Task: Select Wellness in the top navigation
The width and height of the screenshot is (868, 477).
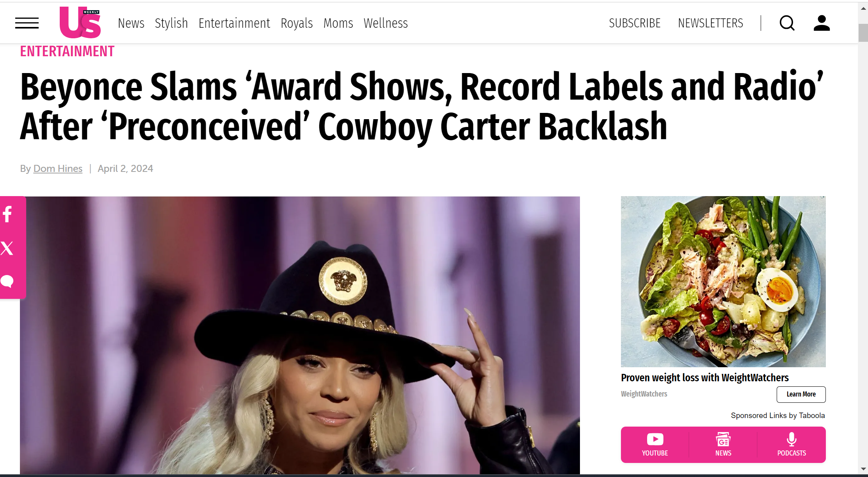Action: 386,23
